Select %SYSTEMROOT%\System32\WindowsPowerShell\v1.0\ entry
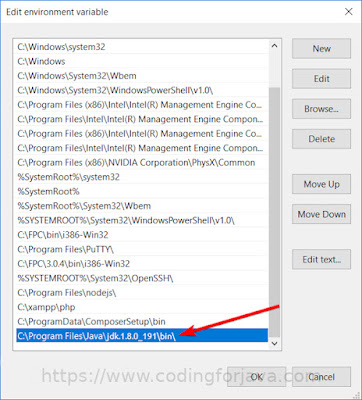 142,220
